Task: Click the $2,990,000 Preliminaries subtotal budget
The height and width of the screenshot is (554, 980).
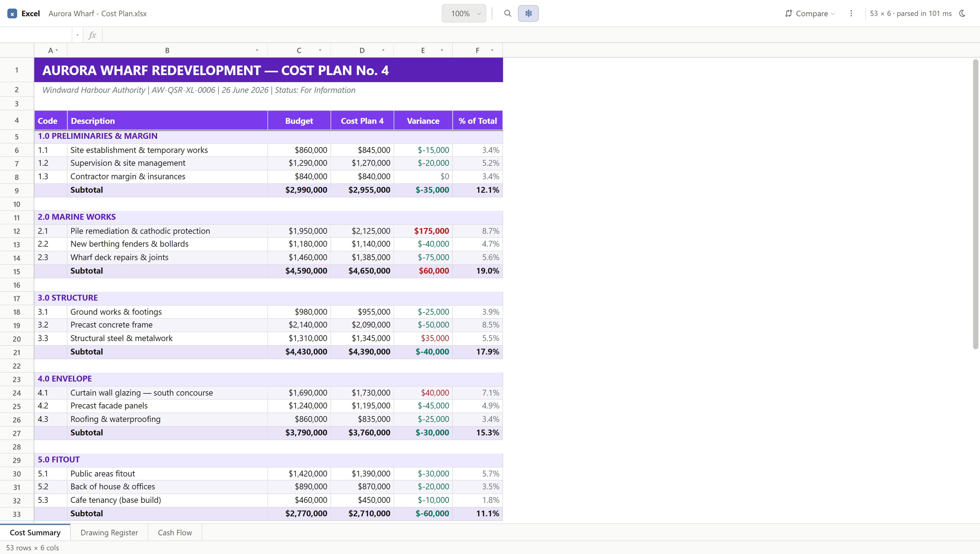Action: pos(299,190)
